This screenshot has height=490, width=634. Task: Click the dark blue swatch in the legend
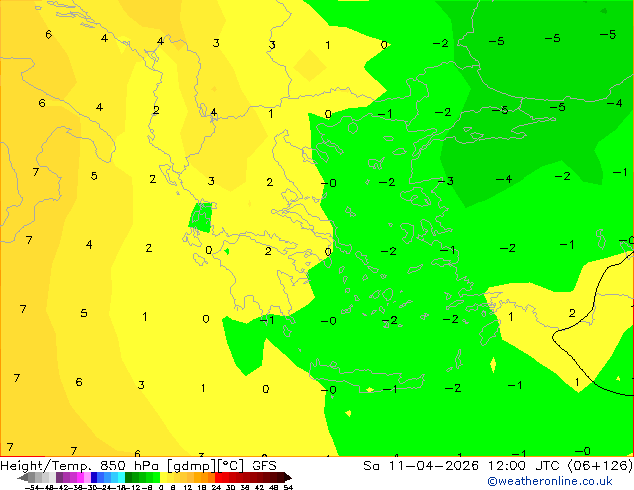[94, 477]
